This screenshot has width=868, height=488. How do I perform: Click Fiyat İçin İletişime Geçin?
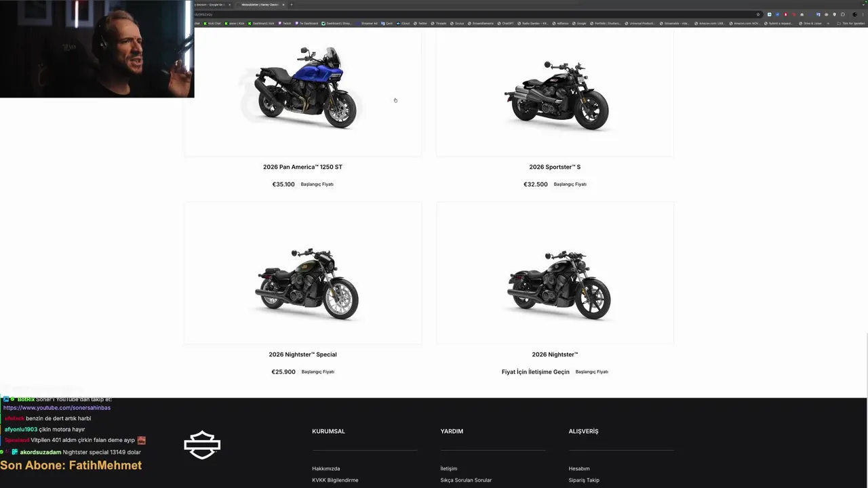point(536,372)
